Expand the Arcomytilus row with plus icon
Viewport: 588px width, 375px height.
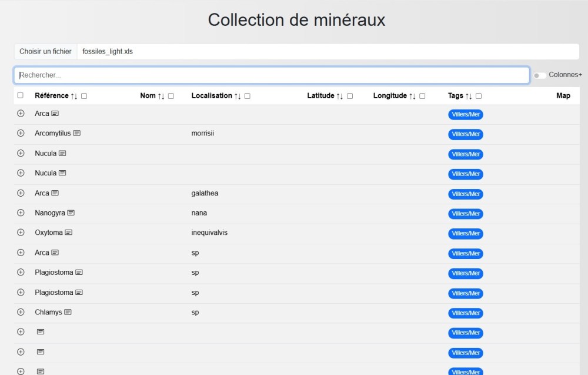click(x=21, y=133)
